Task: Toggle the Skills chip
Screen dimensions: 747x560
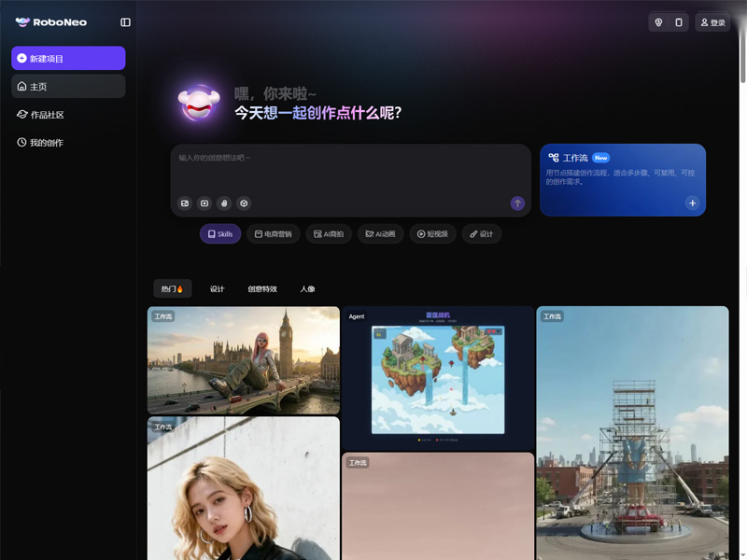Action: click(x=220, y=234)
